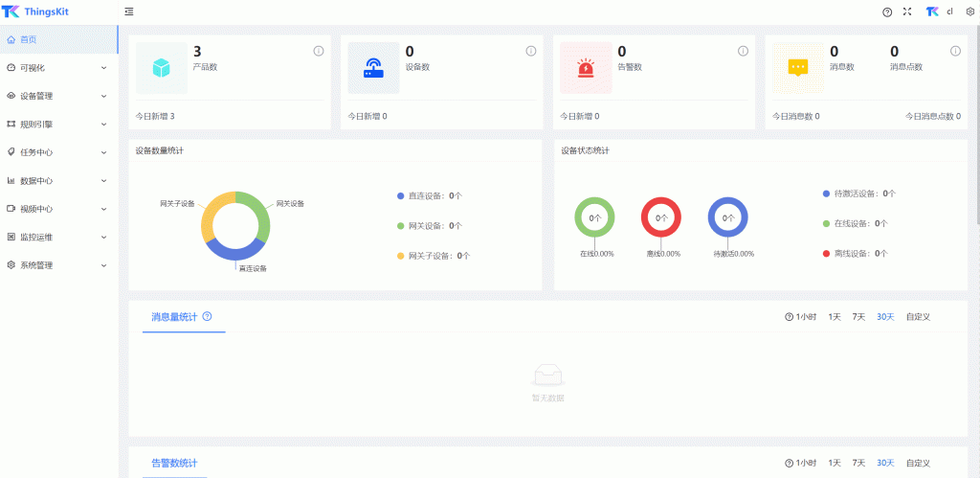Click the blue router device icon
Viewport: 980px width, 478px height.
374,68
